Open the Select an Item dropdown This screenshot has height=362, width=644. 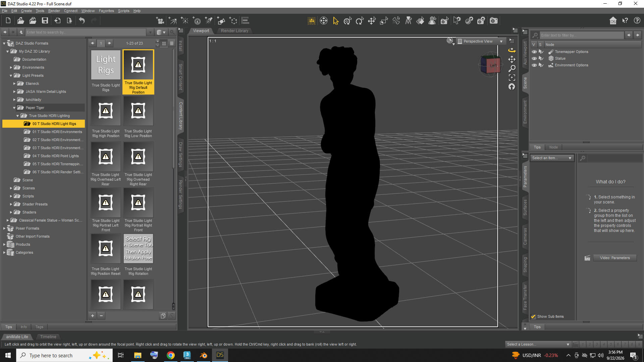(552, 158)
